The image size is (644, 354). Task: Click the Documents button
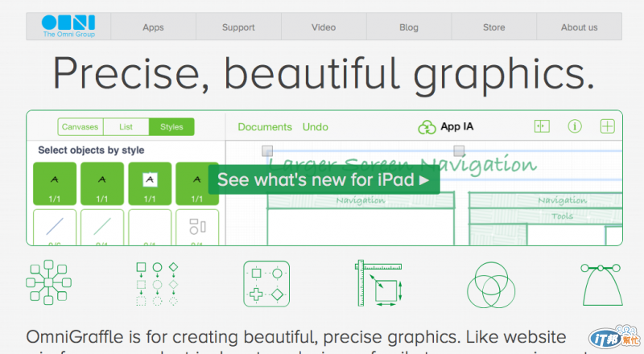265,127
